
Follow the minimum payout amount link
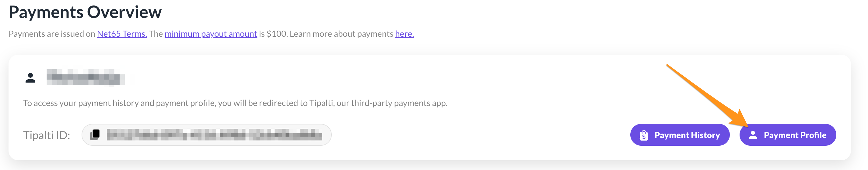(x=211, y=34)
